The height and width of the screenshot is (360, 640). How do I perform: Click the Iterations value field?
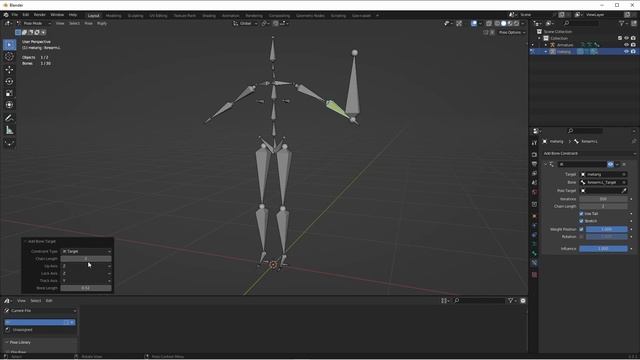click(x=603, y=199)
